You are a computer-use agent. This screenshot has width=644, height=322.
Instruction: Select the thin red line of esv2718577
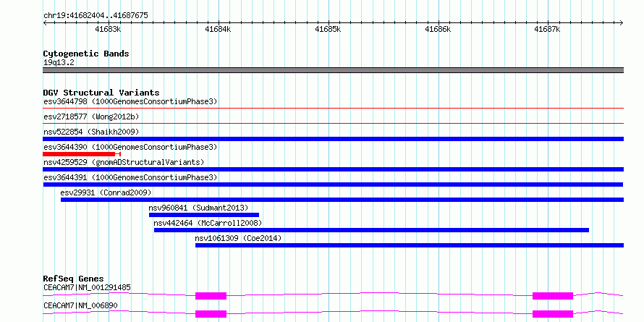point(333,124)
